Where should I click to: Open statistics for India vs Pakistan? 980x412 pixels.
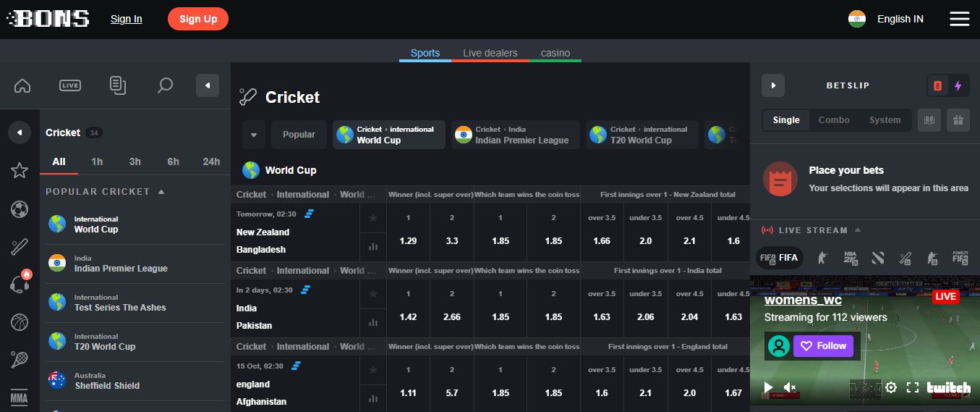point(373,323)
